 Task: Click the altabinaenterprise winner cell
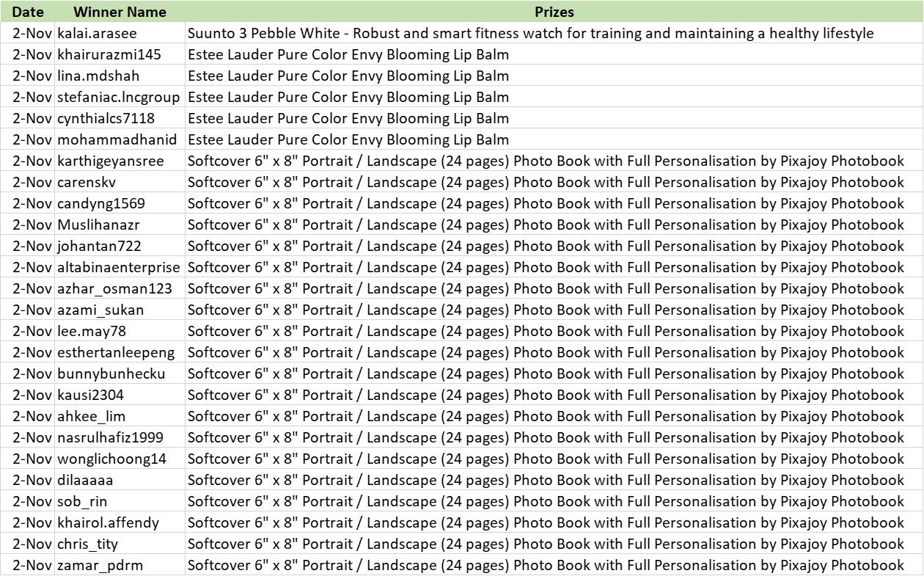tap(120, 268)
